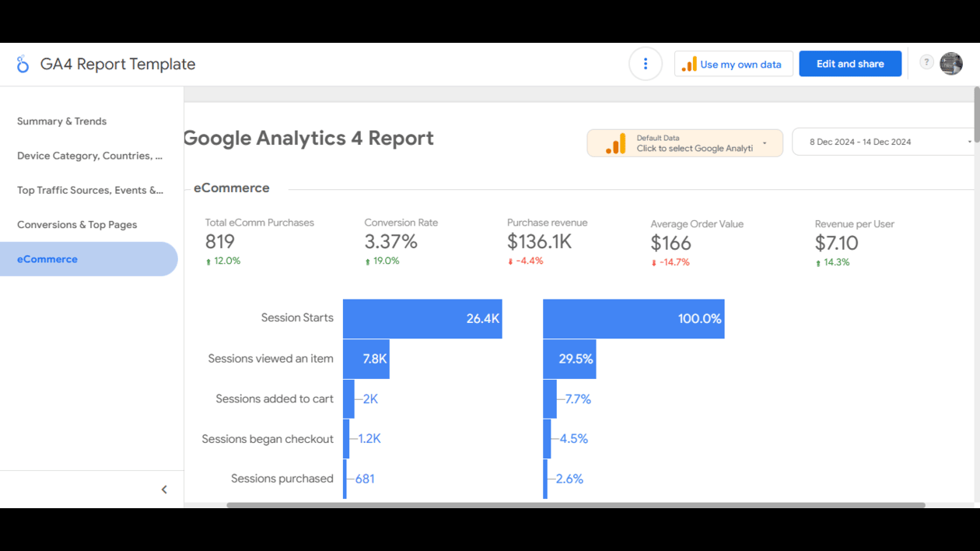Collapse the sidebar with the chevron arrow
The height and width of the screenshot is (551, 980).
pyautogui.click(x=164, y=490)
